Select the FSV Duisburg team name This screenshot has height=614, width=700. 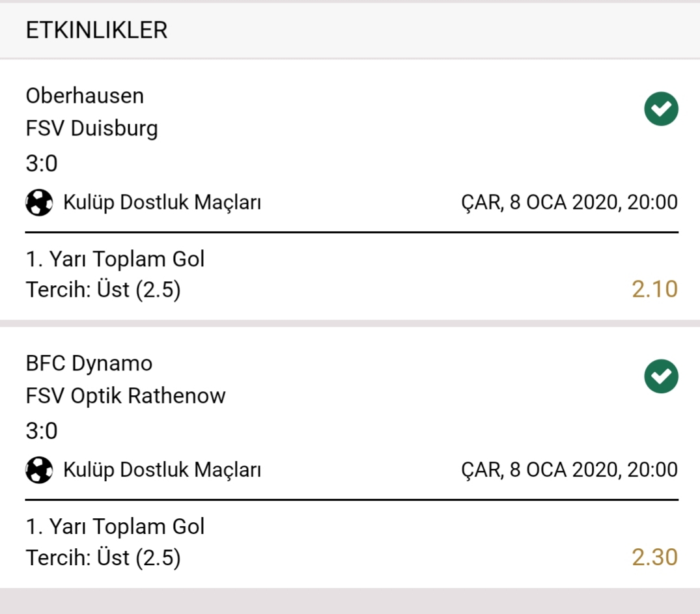(x=92, y=129)
